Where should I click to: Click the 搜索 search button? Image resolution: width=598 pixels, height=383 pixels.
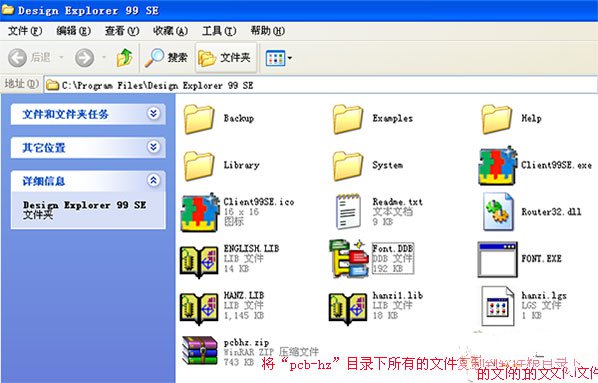pyautogui.click(x=166, y=58)
